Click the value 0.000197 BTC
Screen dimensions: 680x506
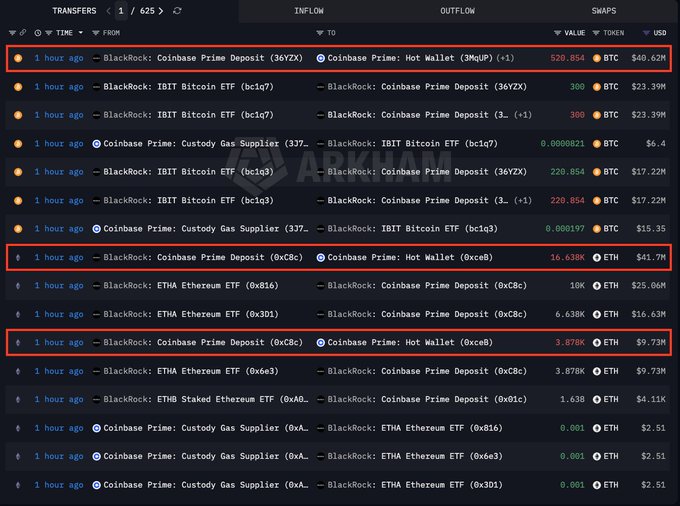[x=565, y=229]
